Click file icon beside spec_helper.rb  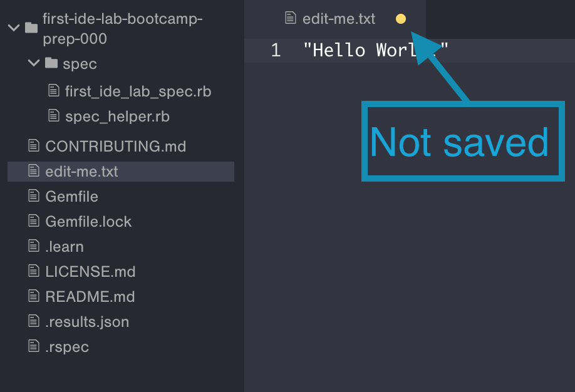click(x=54, y=116)
